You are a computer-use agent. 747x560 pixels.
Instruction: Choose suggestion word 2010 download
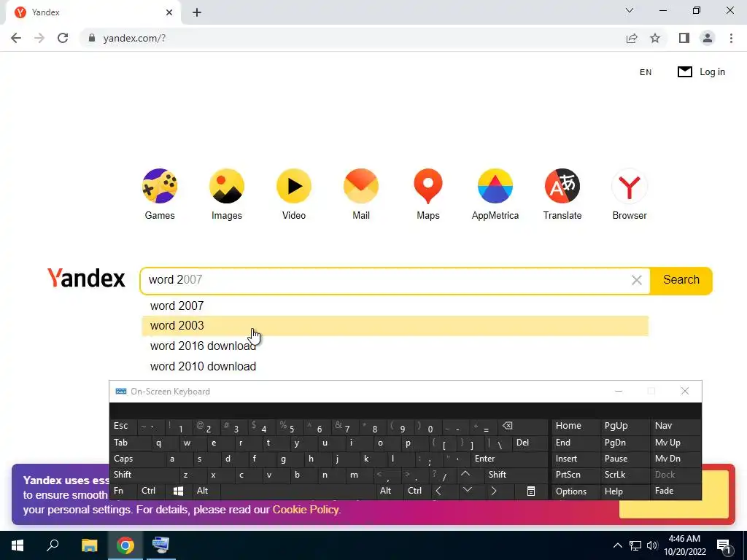click(395, 366)
